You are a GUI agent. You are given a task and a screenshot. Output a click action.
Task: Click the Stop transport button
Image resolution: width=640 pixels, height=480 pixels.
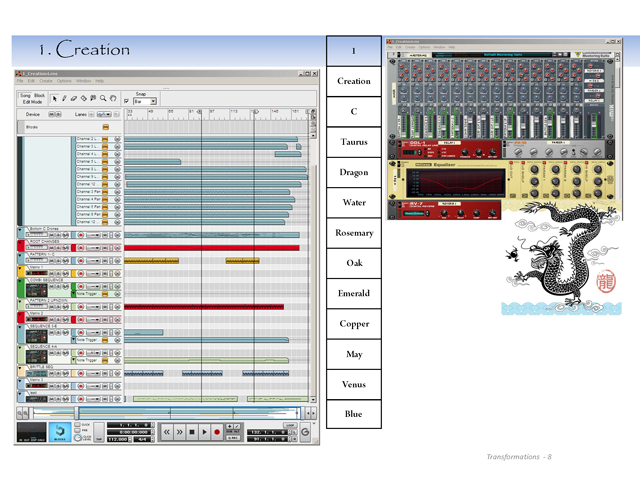[192, 432]
